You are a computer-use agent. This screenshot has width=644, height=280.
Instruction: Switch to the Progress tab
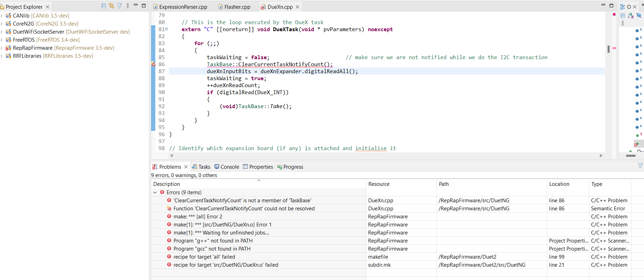point(290,167)
